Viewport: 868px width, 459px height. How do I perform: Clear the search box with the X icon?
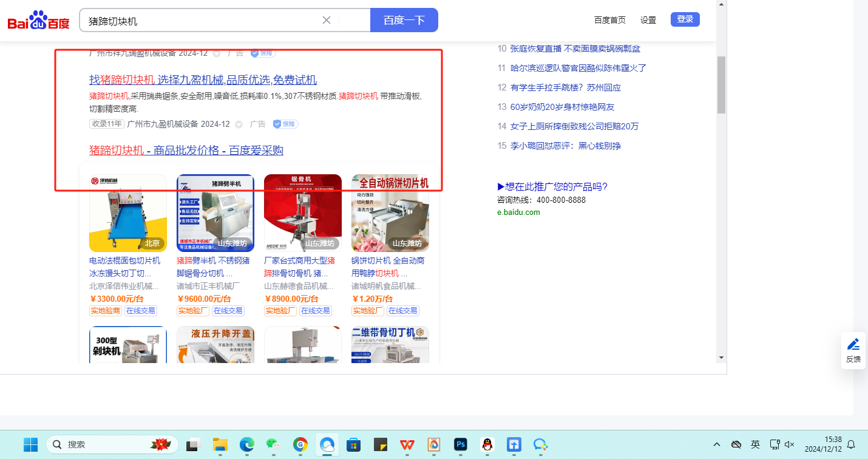click(327, 20)
